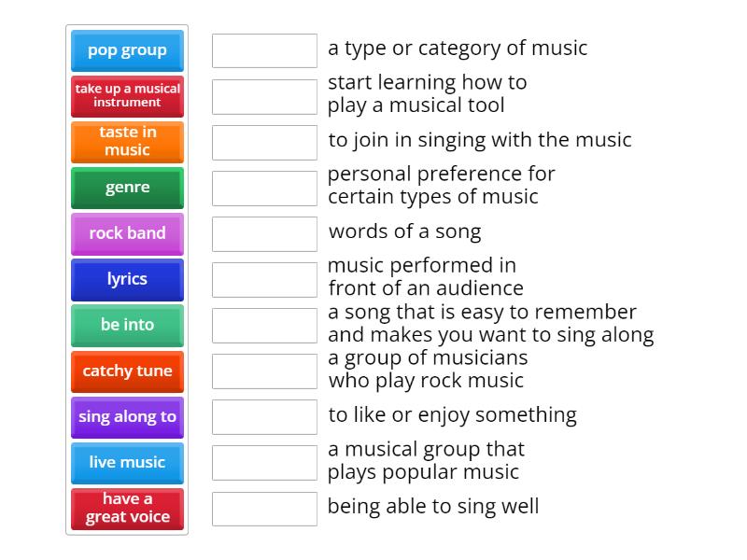Click the 'take up a musical instrument' tile
Viewport: 747px width, 560px height.
[x=127, y=96]
